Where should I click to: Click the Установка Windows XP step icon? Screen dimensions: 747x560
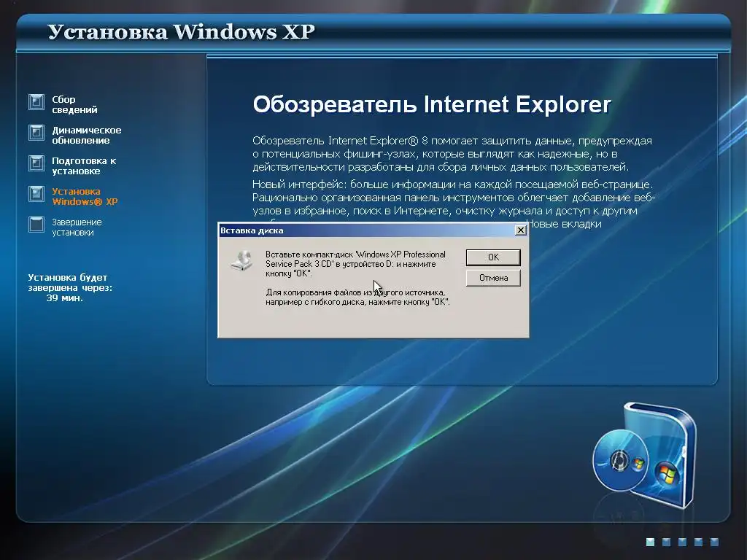[36, 194]
